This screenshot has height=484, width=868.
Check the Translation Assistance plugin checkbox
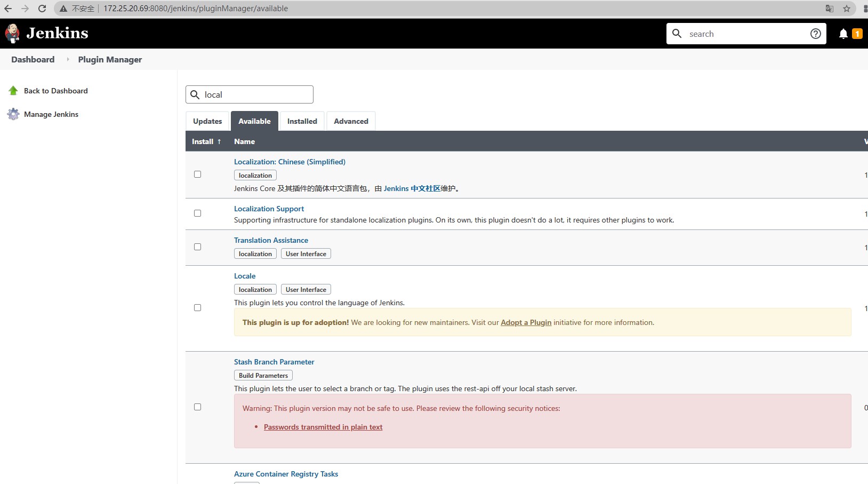198,247
